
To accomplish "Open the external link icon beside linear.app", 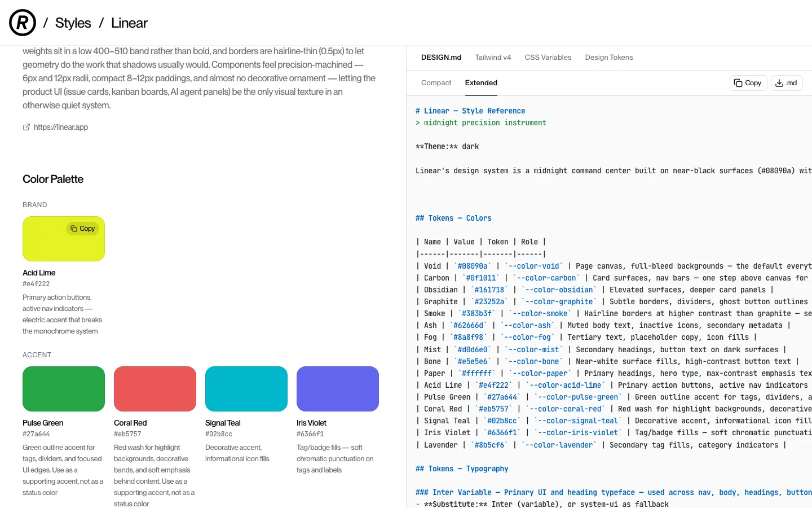I will pos(27,127).
